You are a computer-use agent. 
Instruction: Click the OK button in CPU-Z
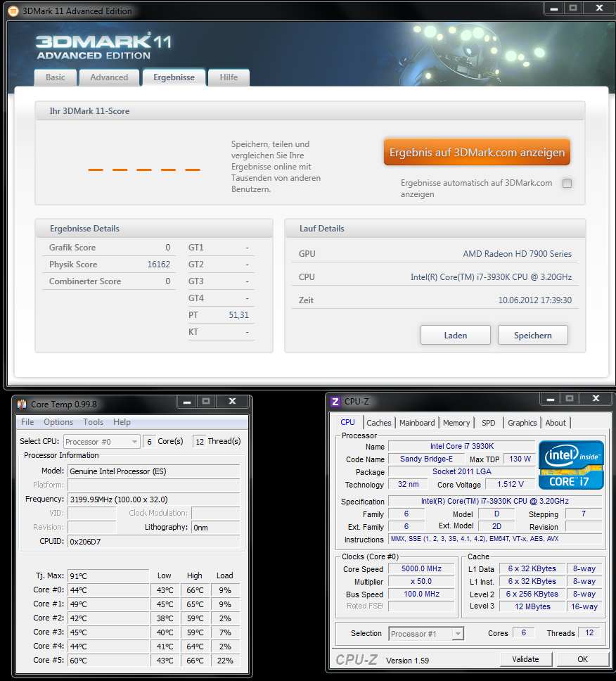(582, 659)
